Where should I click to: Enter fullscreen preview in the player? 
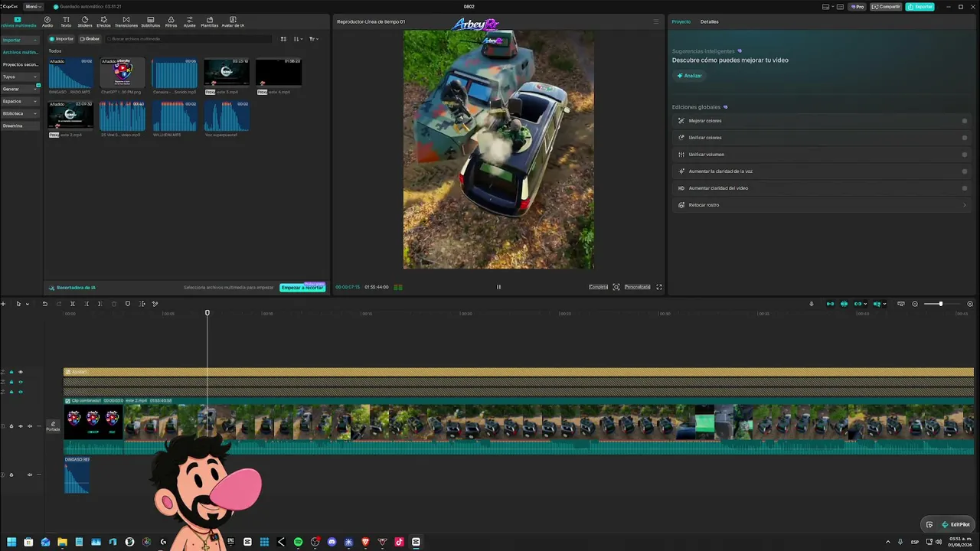[659, 287]
